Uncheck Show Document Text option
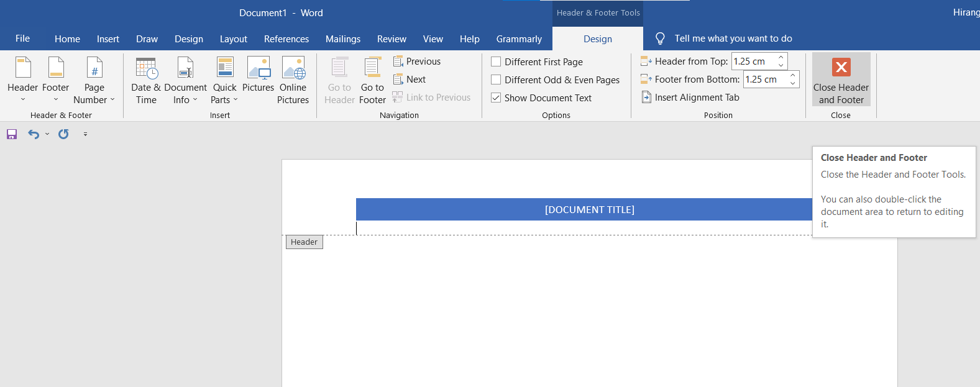Screen dimensions: 980x387 496,98
